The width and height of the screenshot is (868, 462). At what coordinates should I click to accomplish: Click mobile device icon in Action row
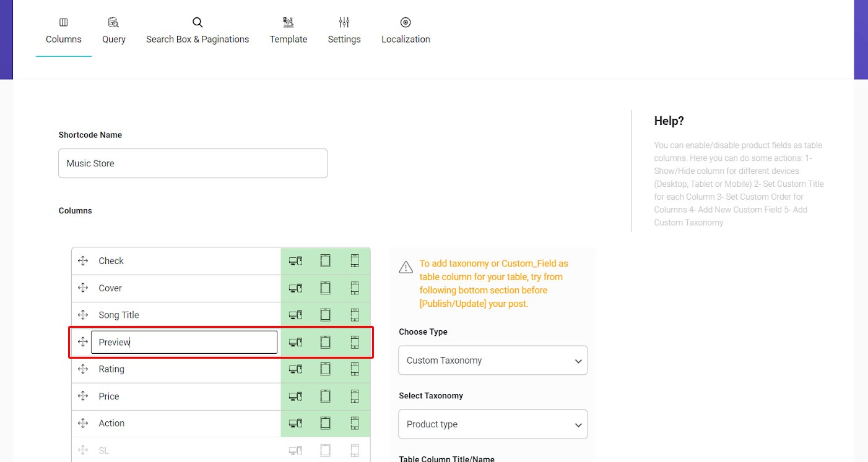[355, 423]
